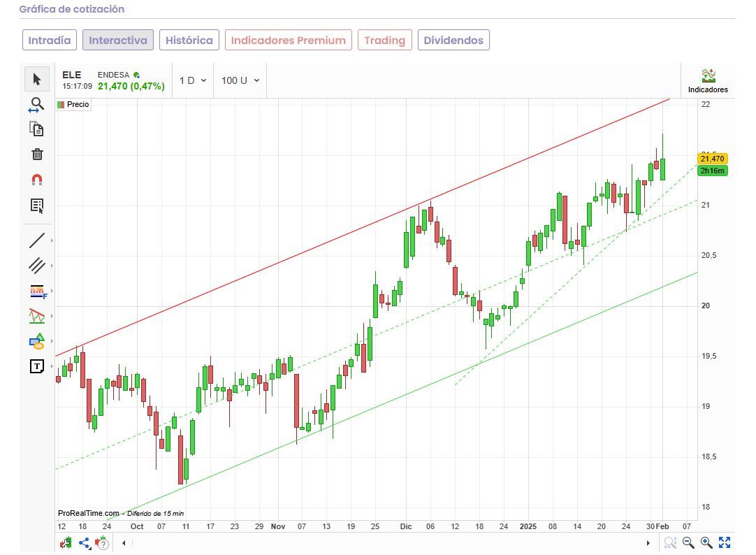Choose the parallel channel lines tool
Screen dimensions: 756x555
(37, 266)
